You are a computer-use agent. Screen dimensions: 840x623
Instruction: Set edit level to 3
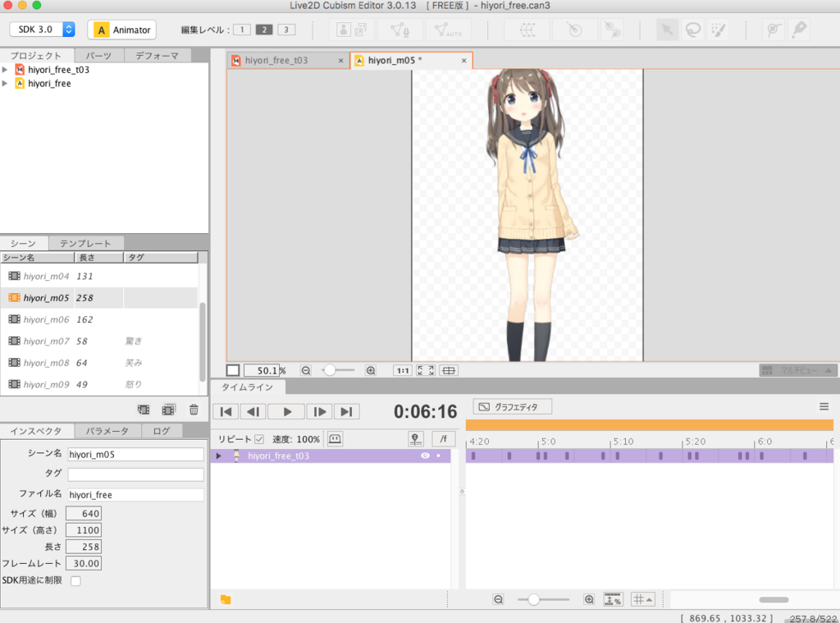point(286,30)
